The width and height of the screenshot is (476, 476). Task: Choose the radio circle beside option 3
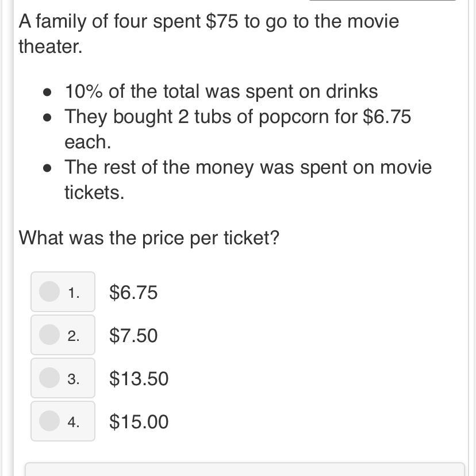click(49, 378)
